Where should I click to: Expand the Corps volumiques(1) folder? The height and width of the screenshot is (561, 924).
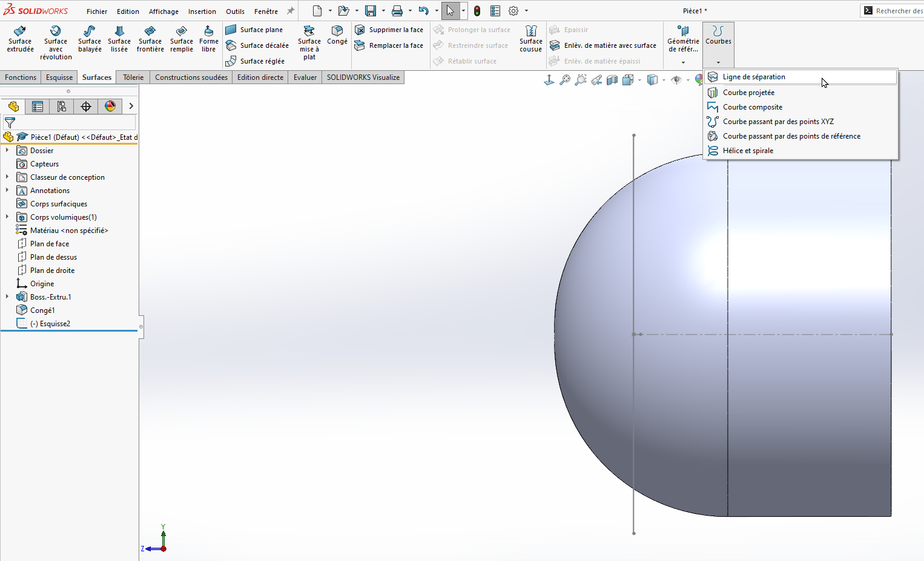[7, 217]
